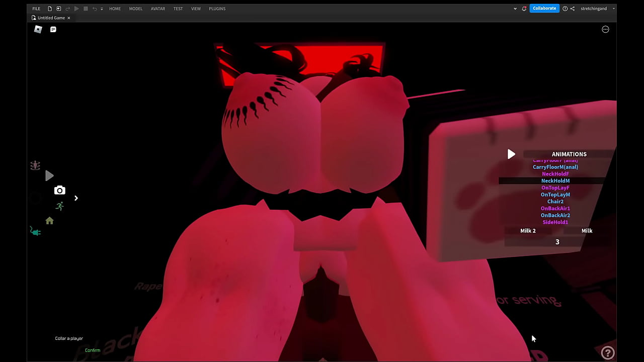Click the green plug icon
The height and width of the screenshot is (362, 644).
pyautogui.click(x=35, y=232)
